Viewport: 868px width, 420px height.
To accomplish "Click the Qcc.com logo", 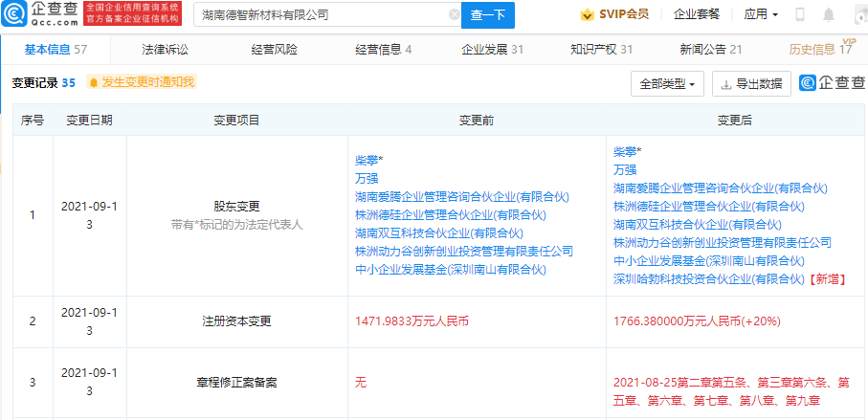I will tap(39, 14).
